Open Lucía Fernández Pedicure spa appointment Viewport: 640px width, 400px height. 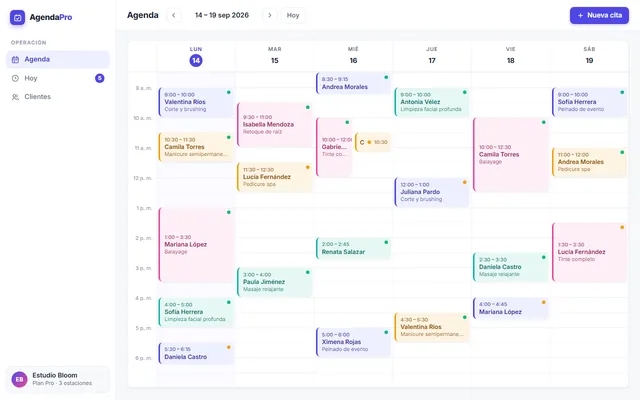coord(275,177)
